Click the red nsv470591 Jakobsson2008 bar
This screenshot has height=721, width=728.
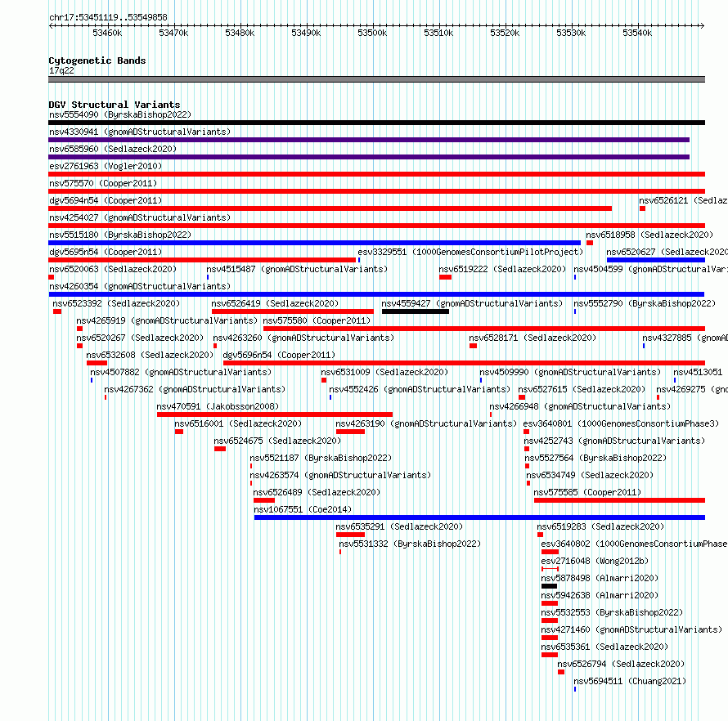click(275, 414)
